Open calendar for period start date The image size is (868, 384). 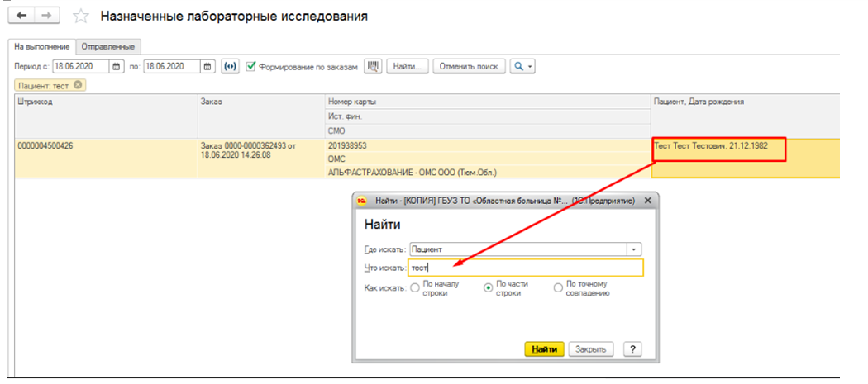pos(117,66)
